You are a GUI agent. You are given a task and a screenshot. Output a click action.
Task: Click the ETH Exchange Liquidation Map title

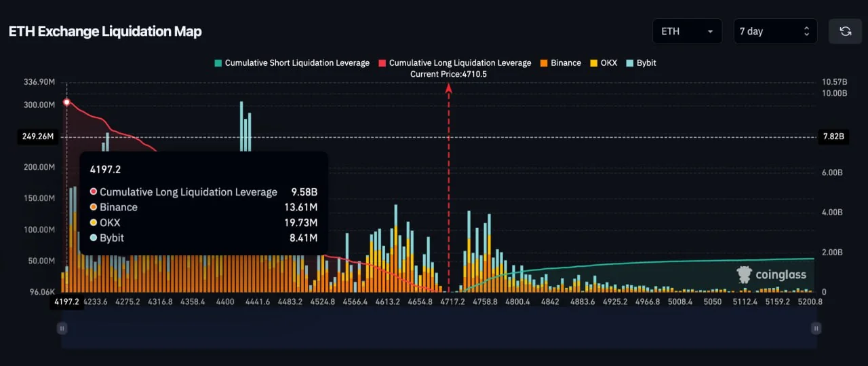click(x=105, y=31)
